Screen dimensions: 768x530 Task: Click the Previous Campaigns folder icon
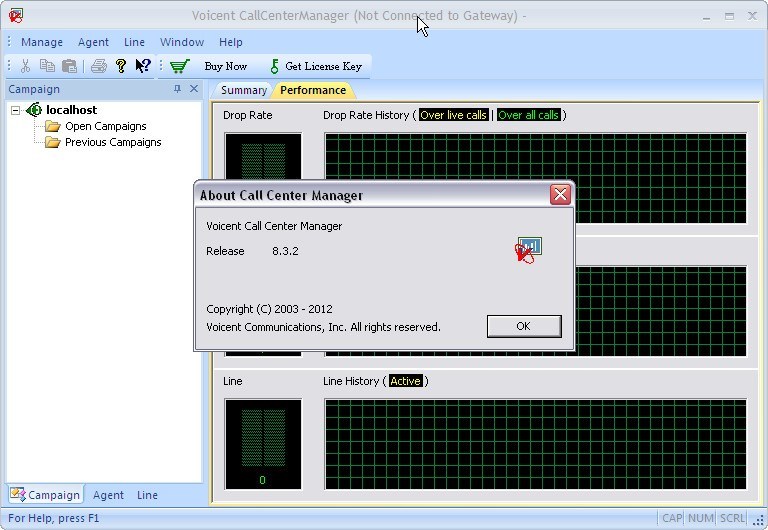coord(52,142)
